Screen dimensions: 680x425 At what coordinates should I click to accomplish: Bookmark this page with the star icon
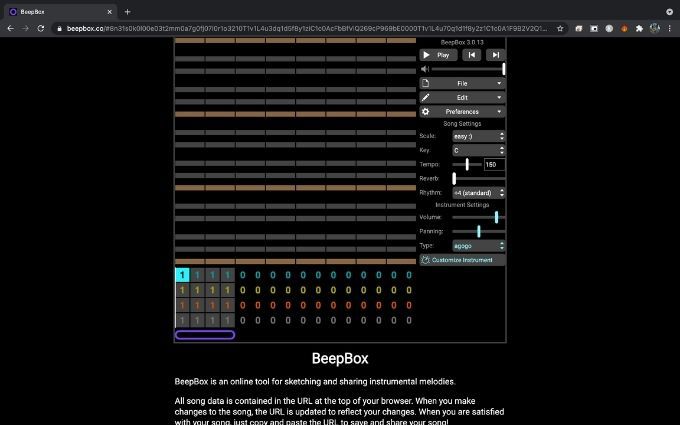[560, 29]
